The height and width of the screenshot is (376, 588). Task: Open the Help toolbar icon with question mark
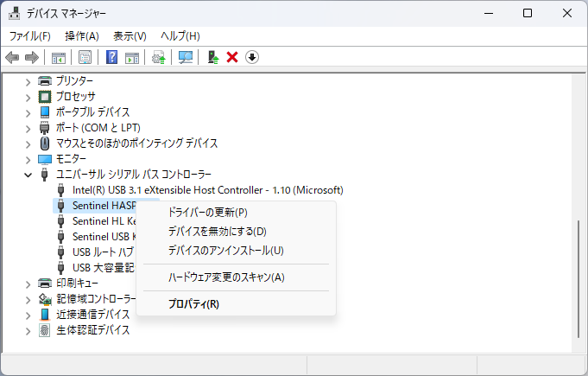111,57
